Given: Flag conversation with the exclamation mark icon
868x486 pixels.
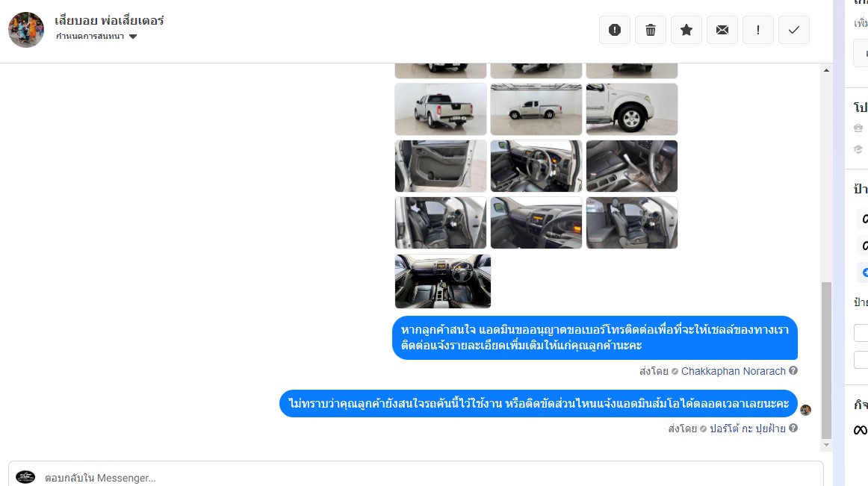Looking at the screenshot, I should tap(758, 30).
